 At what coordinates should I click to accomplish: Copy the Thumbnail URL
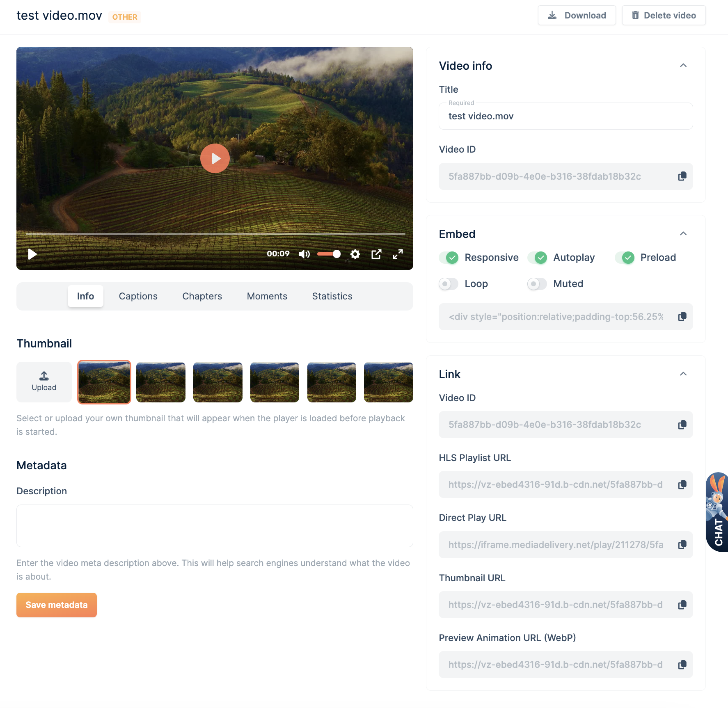[682, 605]
